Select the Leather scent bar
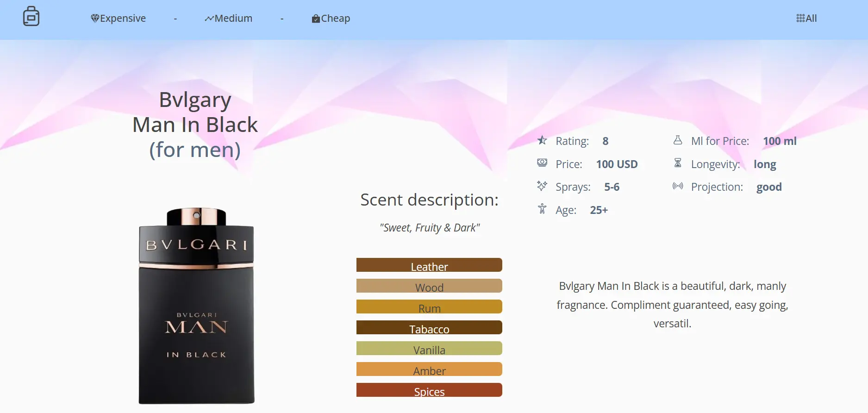 (429, 265)
